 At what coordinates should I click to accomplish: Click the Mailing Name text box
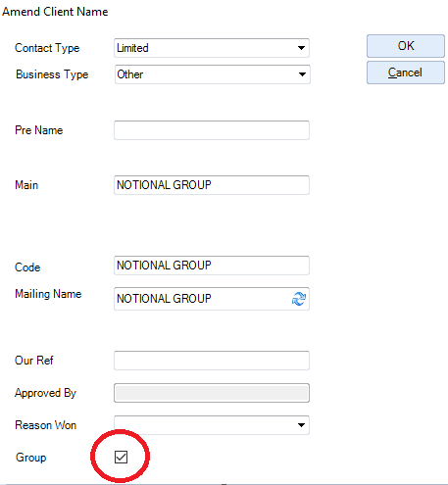coord(212,299)
